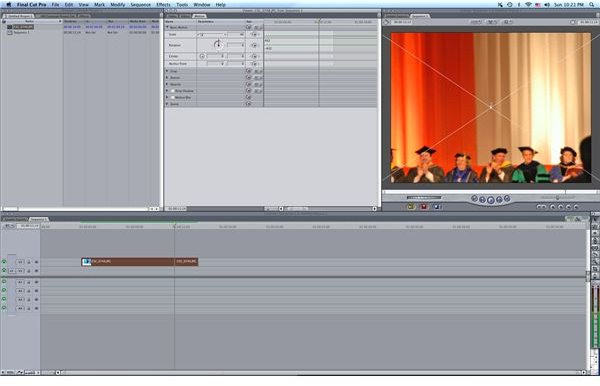Open the Apple menu
Viewport: 600px width, 386px height.
click(8, 5)
